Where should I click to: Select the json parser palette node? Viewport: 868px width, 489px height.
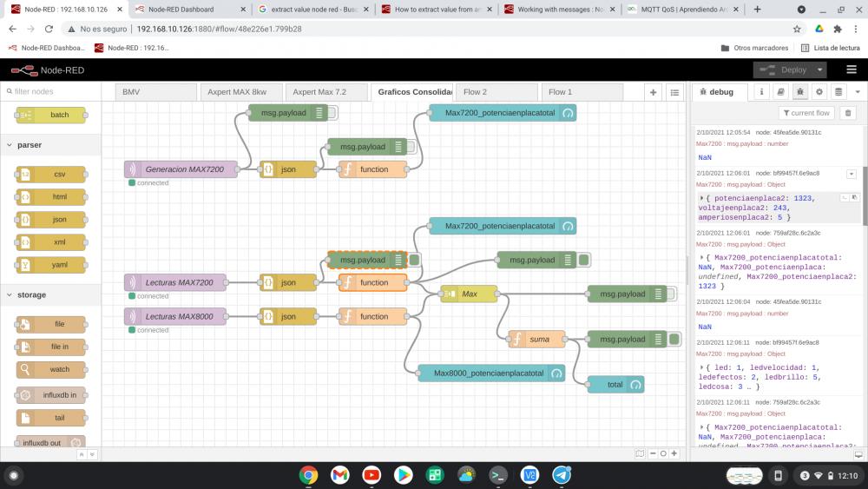tap(51, 220)
